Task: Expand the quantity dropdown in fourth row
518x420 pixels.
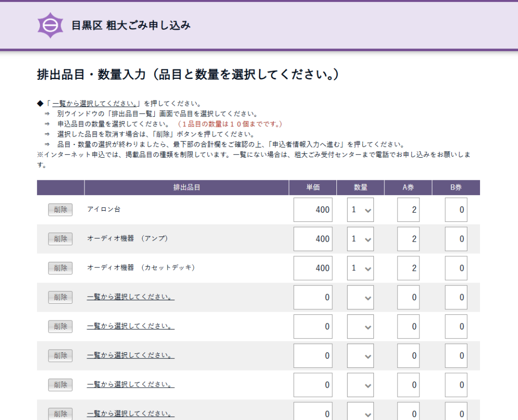Action: 360,298
